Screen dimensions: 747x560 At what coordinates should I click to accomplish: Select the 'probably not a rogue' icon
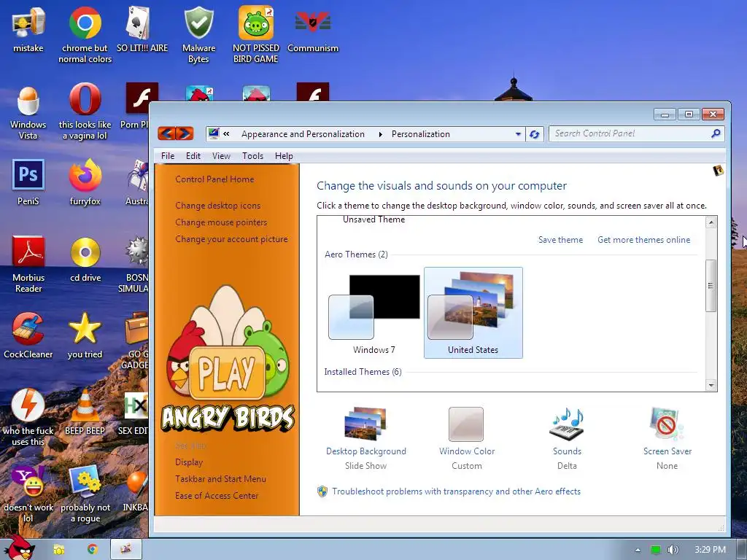click(x=85, y=494)
